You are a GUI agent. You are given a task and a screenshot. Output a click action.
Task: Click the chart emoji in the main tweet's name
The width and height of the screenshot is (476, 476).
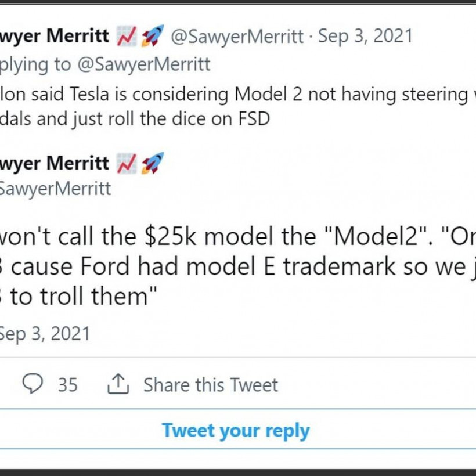pyautogui.click(x=127, y=164)
